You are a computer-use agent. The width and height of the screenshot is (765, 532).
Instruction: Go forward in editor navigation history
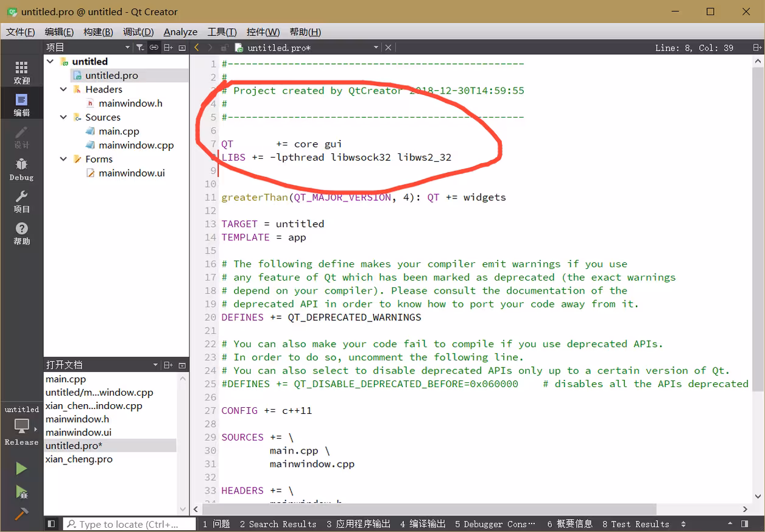(x=210, y=47)
